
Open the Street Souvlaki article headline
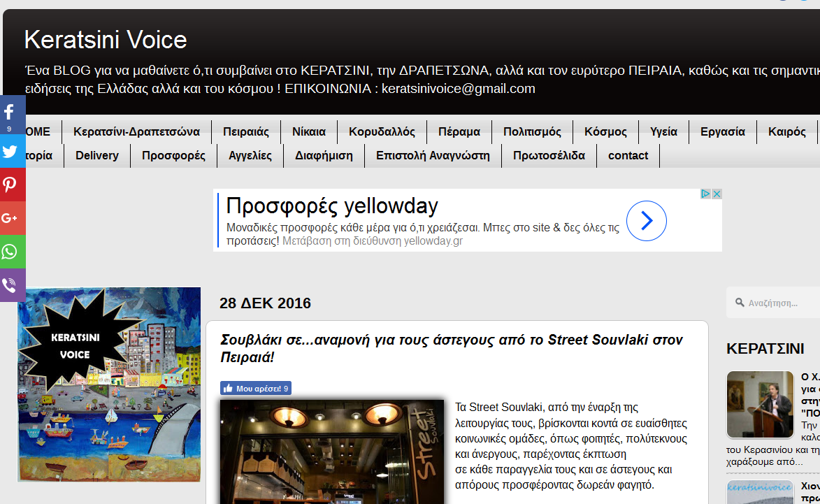[452, 348]
